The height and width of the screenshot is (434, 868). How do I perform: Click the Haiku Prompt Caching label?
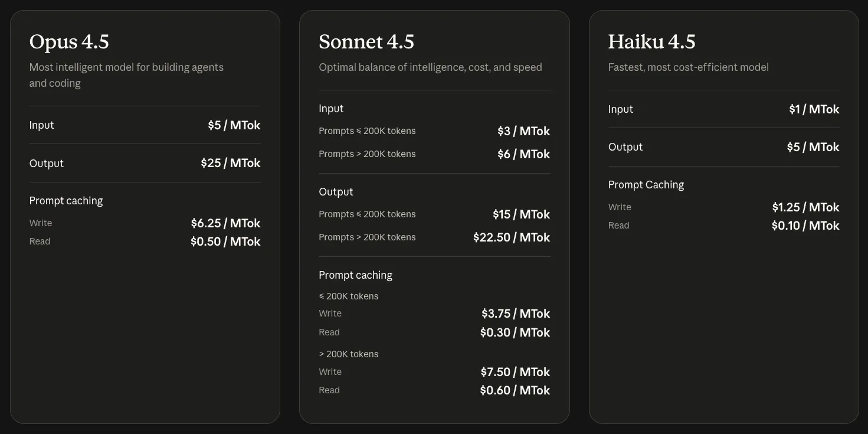pyautogui.click(x=646, y=185)
